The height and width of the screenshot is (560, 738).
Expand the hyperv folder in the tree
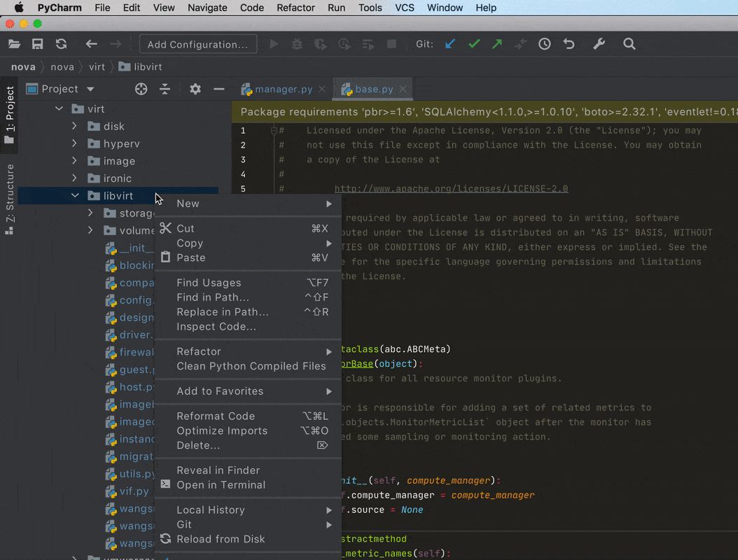click(75, 143)
